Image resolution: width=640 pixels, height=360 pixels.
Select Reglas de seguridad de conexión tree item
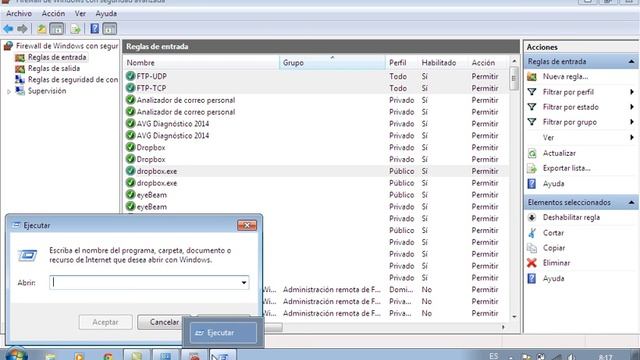(73, 80)
